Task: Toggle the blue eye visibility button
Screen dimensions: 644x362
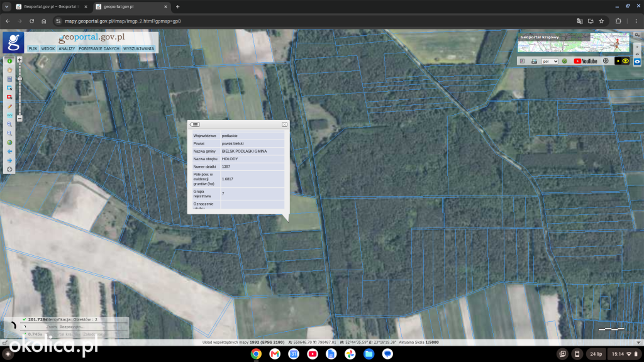Action: coord(637,62)
